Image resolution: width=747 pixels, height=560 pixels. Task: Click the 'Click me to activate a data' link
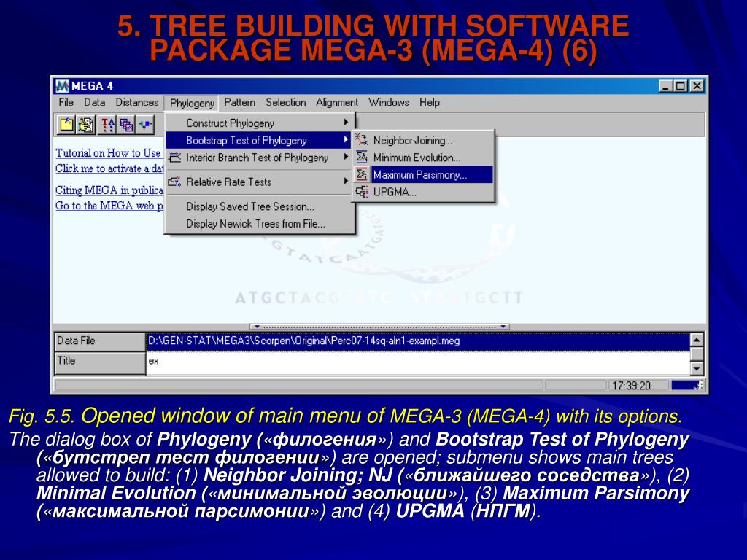click(109, 168)
